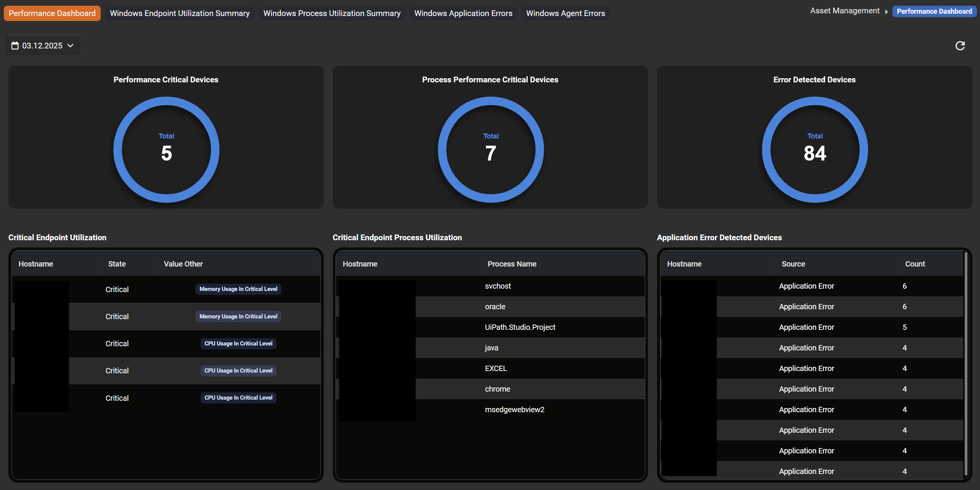Sort by State column header
This screenshot has width=980, height=490.
pos(117,264)
